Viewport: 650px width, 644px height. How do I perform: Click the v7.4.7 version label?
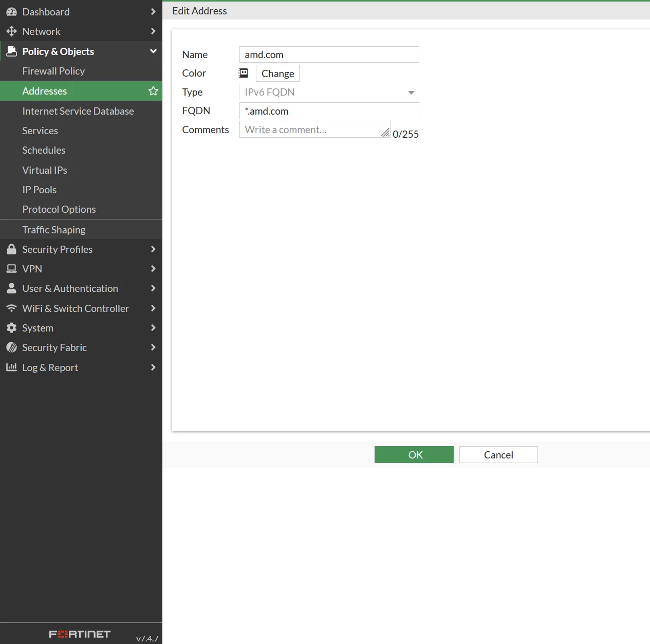click(147, 638)
